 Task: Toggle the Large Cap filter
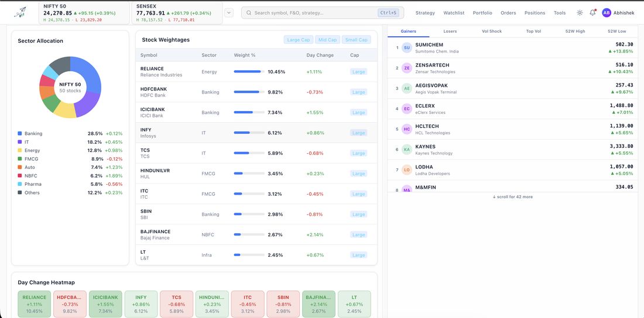pos(299,40)
